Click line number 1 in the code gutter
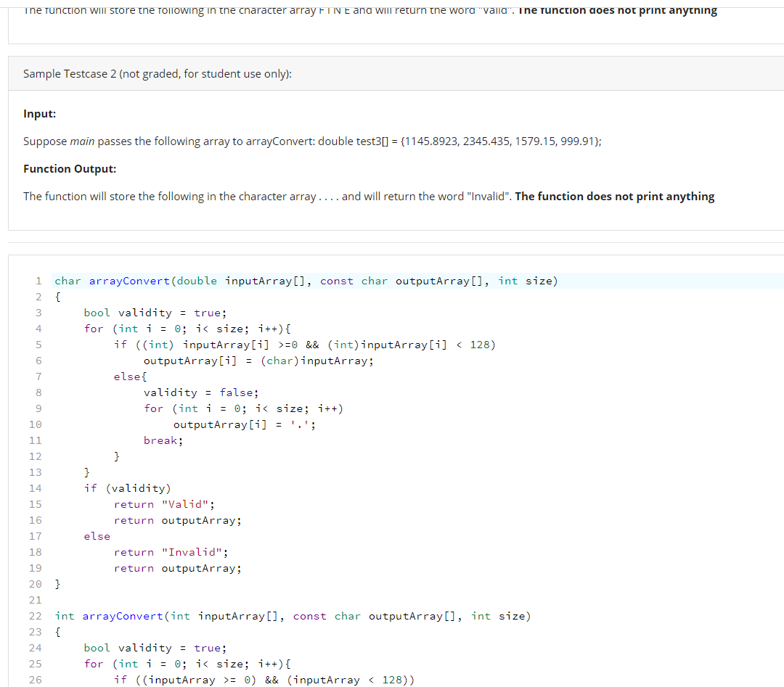 (38, 281)
